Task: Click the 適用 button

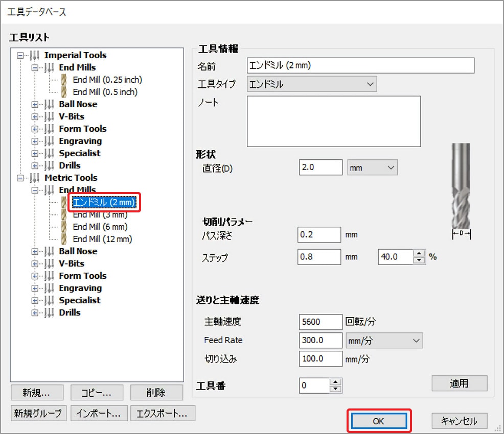Action: tap(459, 383)
